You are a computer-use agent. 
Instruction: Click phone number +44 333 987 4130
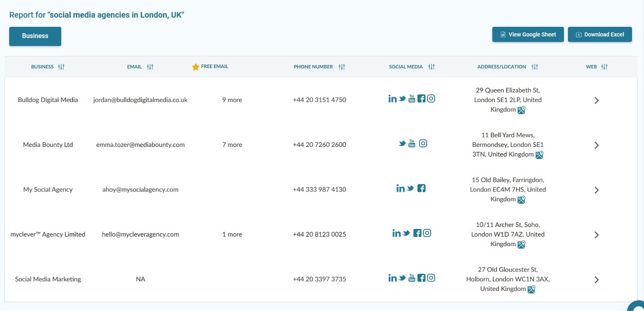click(320, 189)
